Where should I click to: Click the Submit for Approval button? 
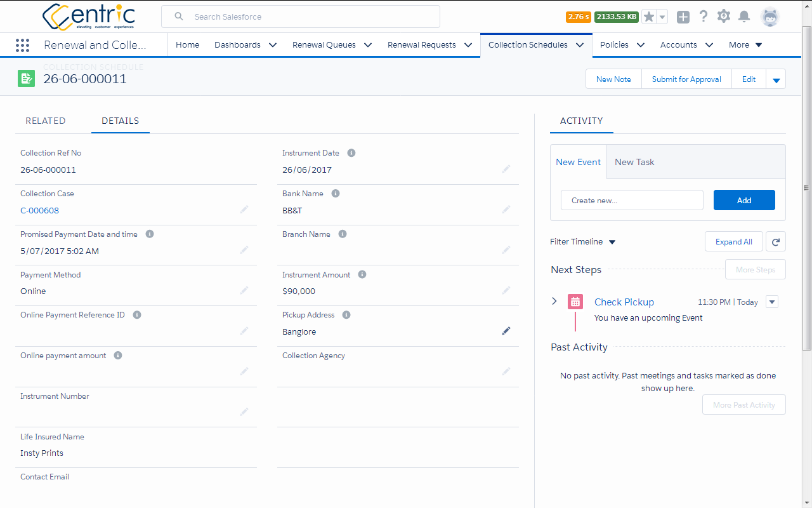pyautogui.click(x=686, y=79)
